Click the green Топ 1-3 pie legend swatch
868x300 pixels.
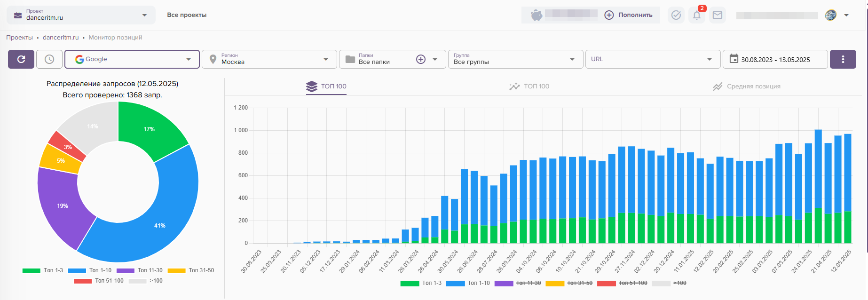click(x=32, y=270)
